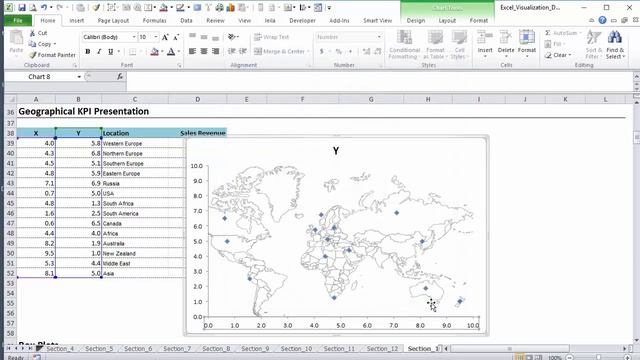Open the font size dropdown
This screenshot has width=640, height=360.
(156, 37)
